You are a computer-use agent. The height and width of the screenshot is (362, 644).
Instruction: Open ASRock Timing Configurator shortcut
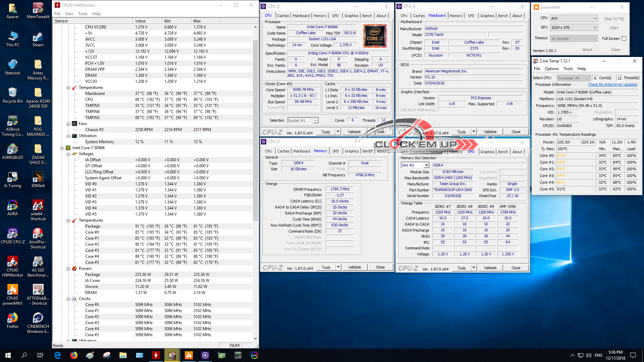pyautogui.click(x=13, y=126)
